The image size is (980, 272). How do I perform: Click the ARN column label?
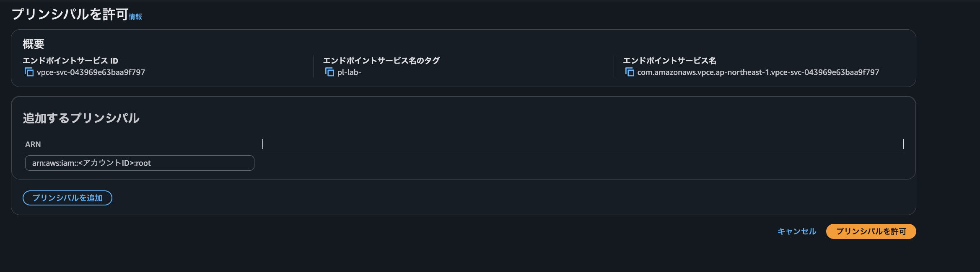(33, 144)
